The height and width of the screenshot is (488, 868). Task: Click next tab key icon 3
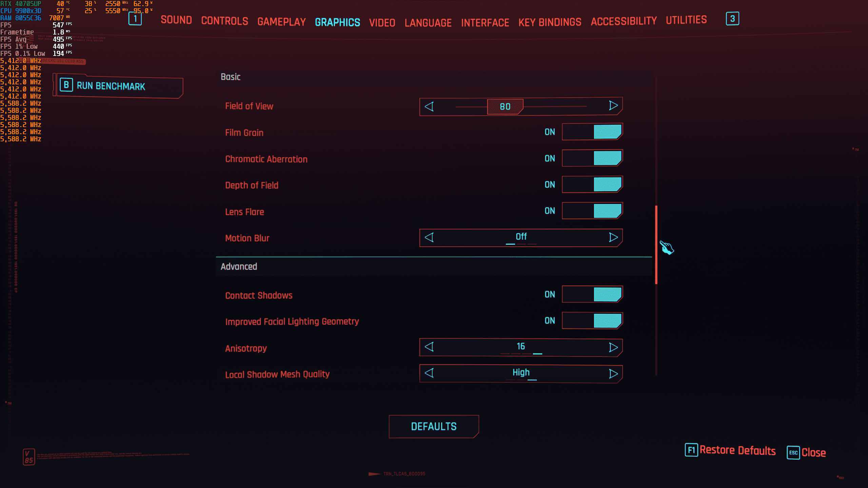tap(732, 19)
